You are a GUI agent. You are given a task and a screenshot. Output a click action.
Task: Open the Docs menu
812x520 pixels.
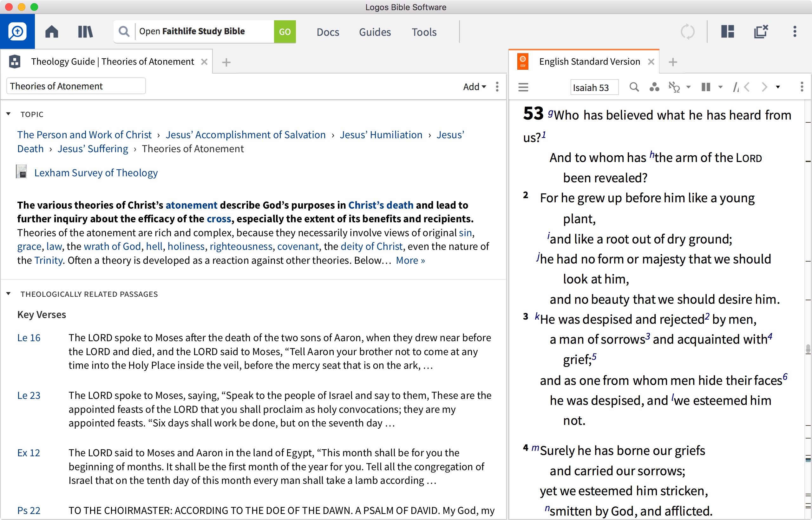coord(328,32)
